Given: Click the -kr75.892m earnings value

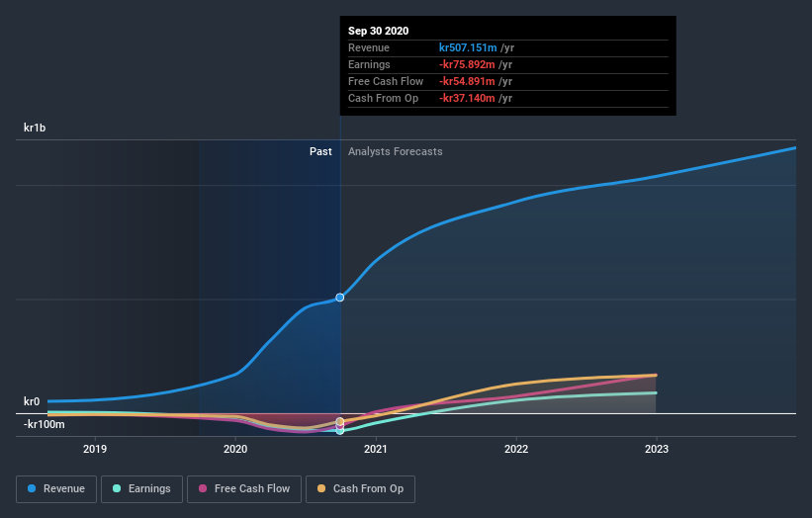Looking at the screenshot, I should pos(467,64).
